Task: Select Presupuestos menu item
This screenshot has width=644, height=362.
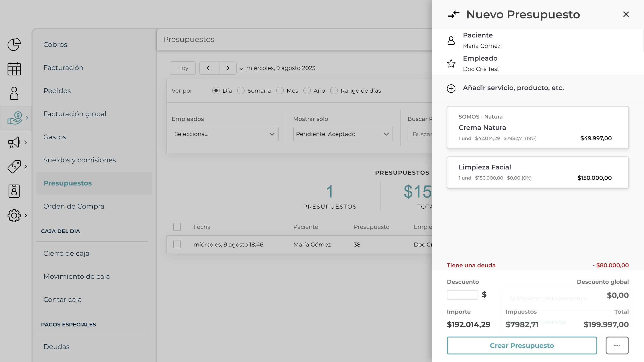Action: 94,183
